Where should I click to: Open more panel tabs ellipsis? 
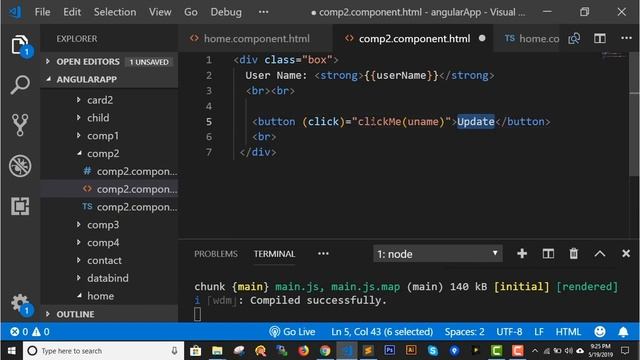[323, 253]
